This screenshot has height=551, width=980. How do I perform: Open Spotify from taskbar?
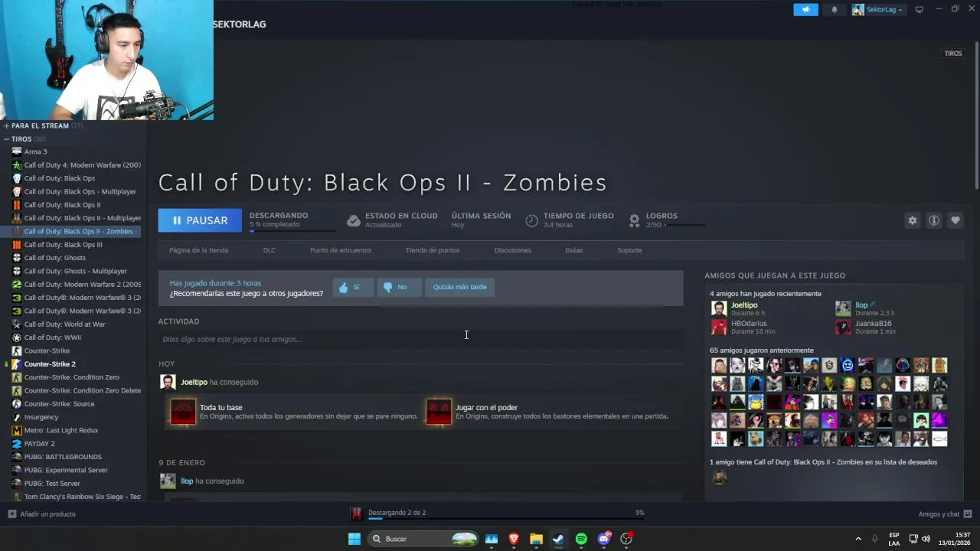pos(581,539)
